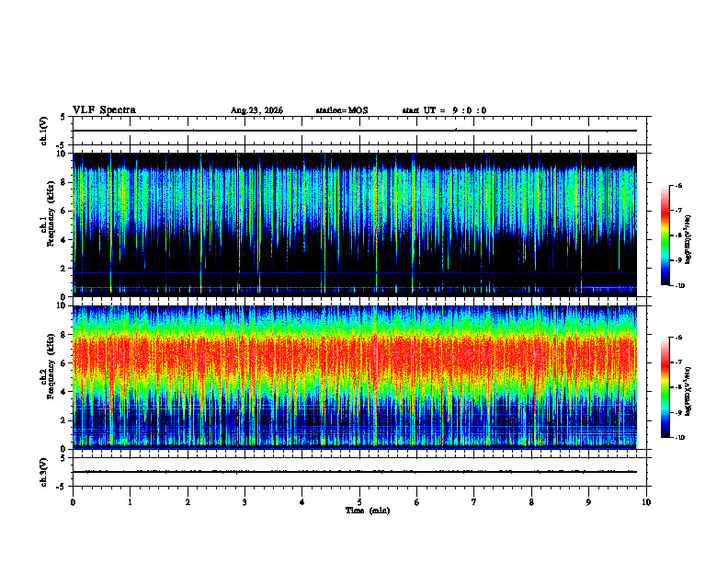Image resolution: width=728 pixels, height=563 pixels.
Task: Click the ch.1 waveform trace panel
Action: (359, 131)
